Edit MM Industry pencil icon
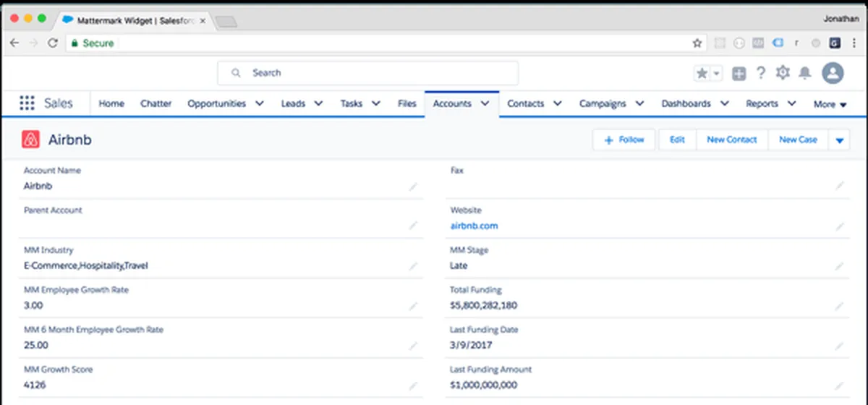 (413, 266)
